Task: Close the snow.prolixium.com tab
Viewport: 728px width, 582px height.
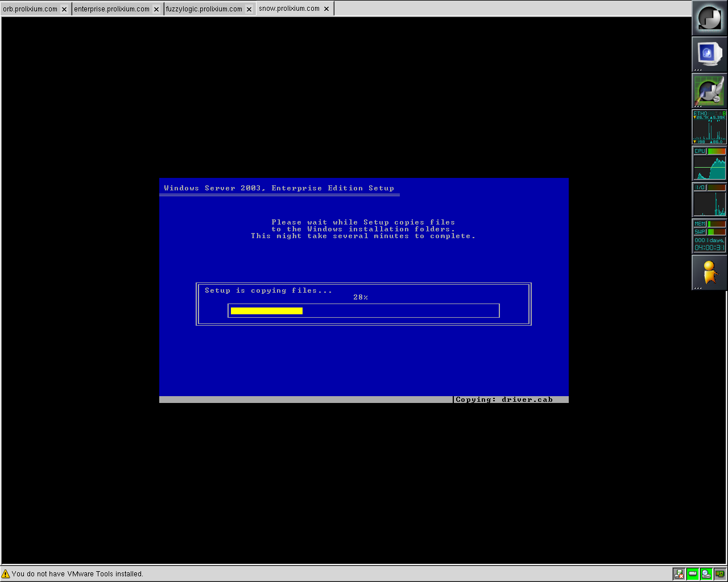Action: 326,9
